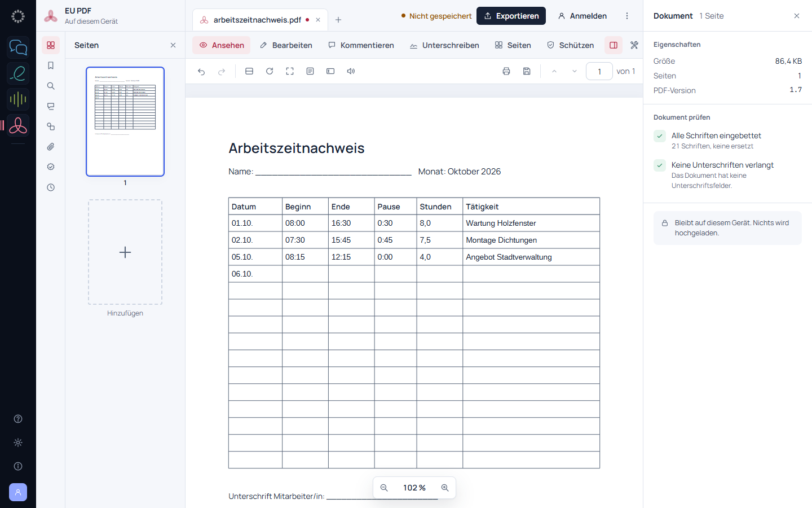This screenshot has height=508, width=812.
Task: Open the user profile avatar
Action: coord(18,492)
